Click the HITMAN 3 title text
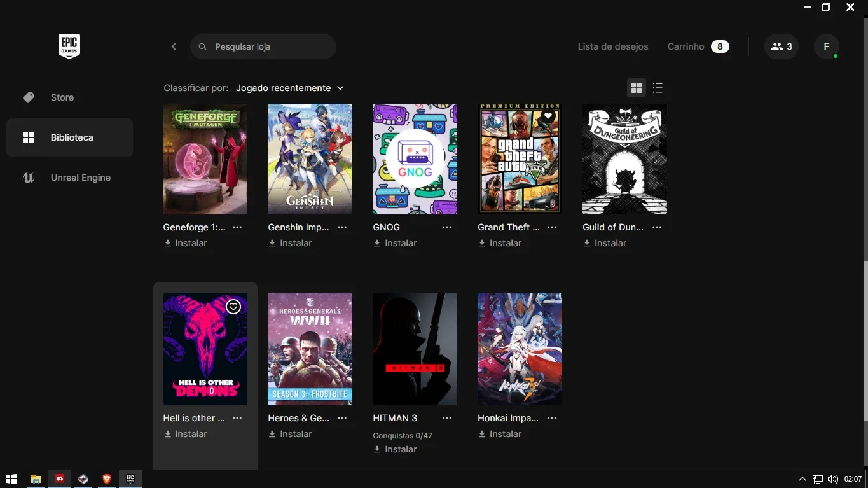 395,418
